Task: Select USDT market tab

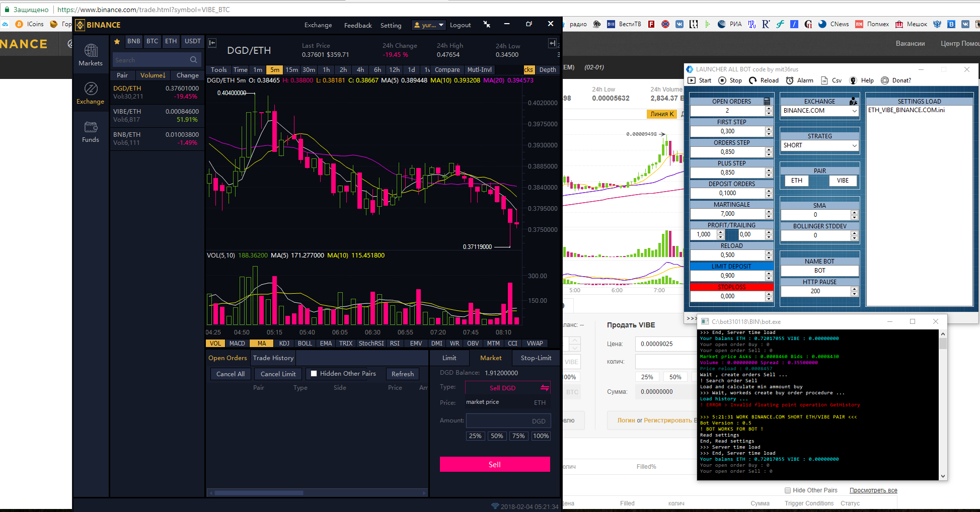Action: 193,41
